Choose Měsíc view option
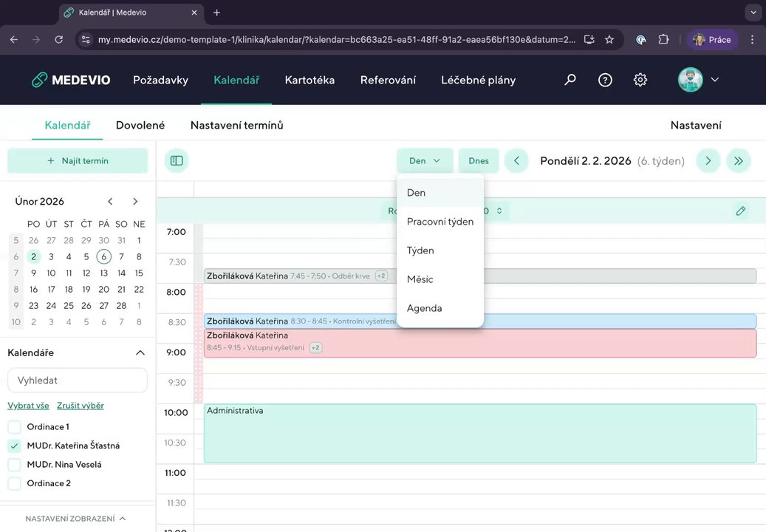The width and height of the screenshot is (766, 532). [440, 279]
